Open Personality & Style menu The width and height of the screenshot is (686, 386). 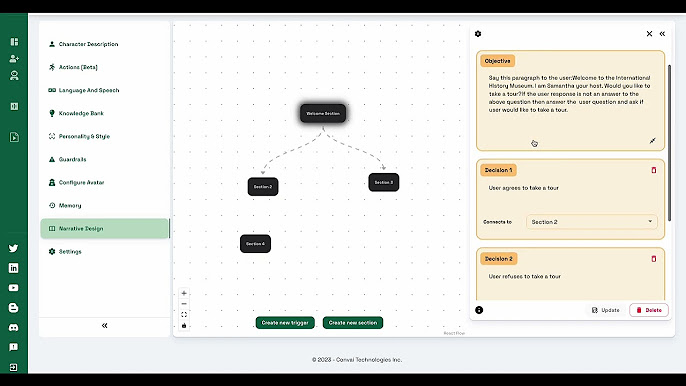(105, 136)
